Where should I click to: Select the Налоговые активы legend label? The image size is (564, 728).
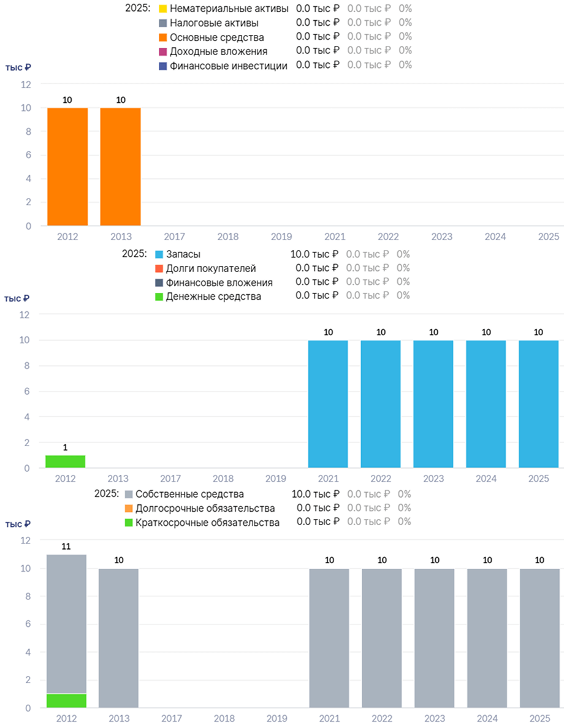[x=214, y=23]
